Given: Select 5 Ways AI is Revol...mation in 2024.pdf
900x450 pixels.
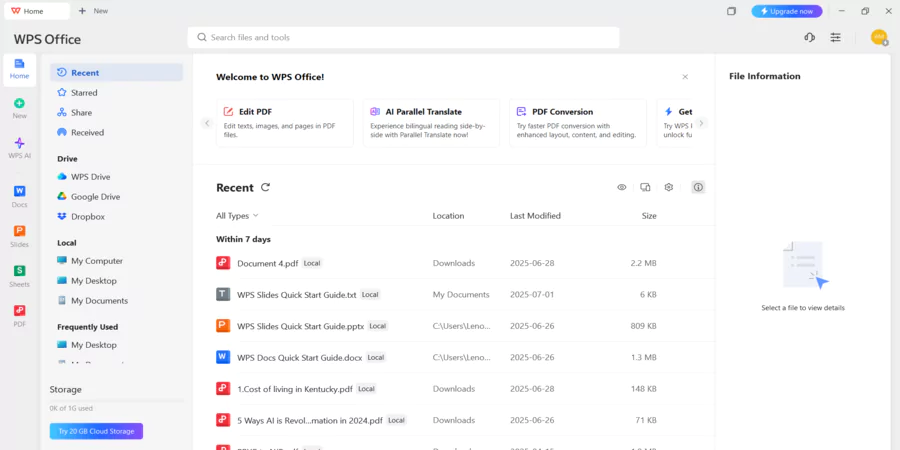Looking at the screenshot, I should (x=310, y=421).
